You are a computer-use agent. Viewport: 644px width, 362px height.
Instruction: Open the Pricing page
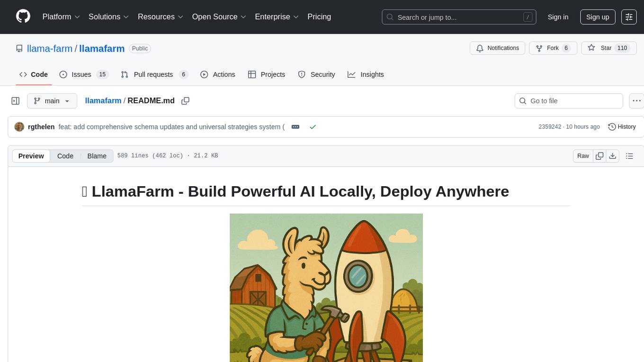(319, 17)
